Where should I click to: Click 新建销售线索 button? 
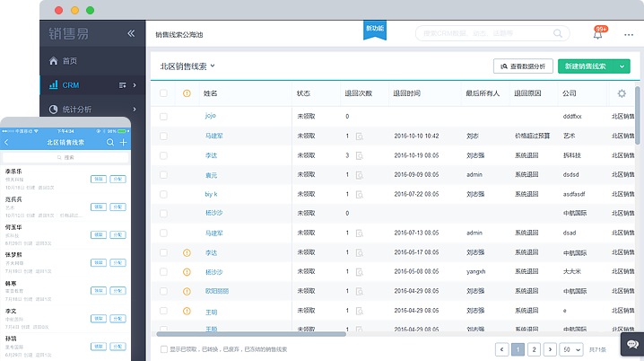[x=586, y=66]
